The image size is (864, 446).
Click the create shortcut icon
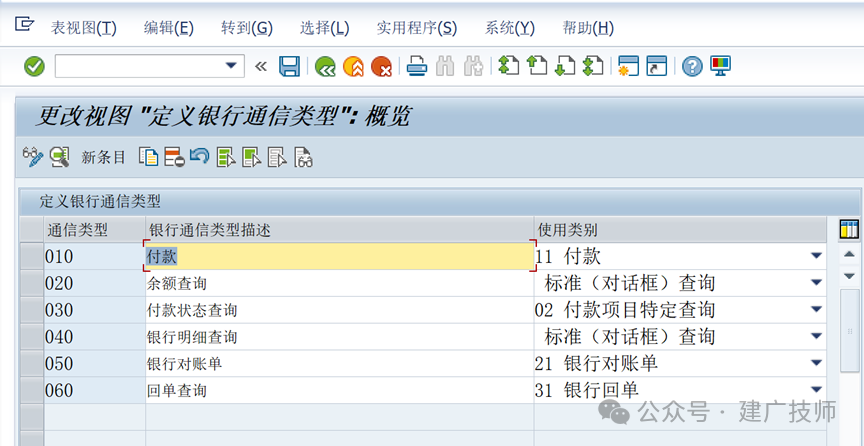click(657, 66)
